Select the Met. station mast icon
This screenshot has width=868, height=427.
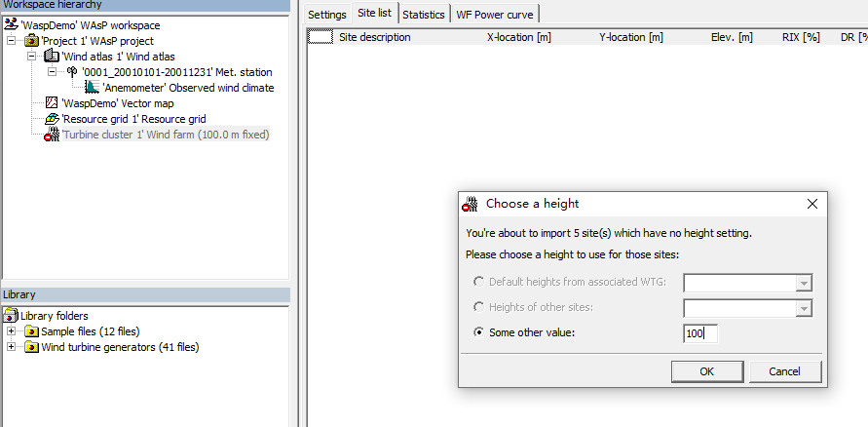pyautogui.click(x=72, y=72)
